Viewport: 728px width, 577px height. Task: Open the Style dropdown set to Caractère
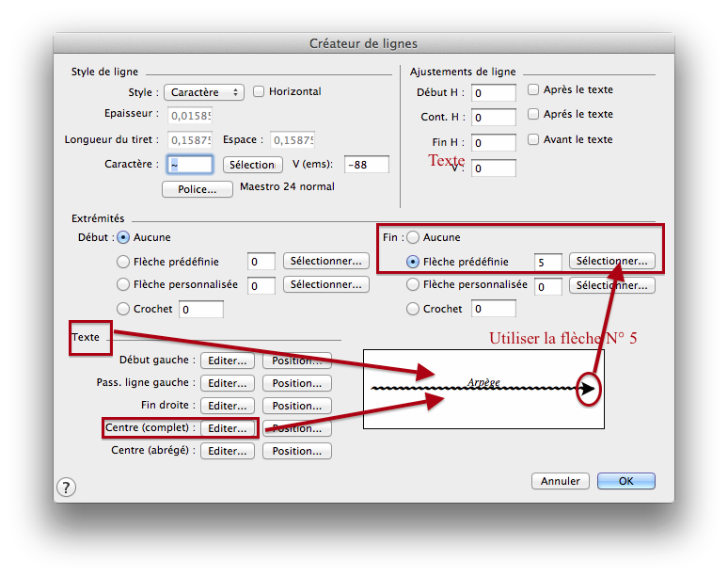pyautogui.click(x=203, y=92)
